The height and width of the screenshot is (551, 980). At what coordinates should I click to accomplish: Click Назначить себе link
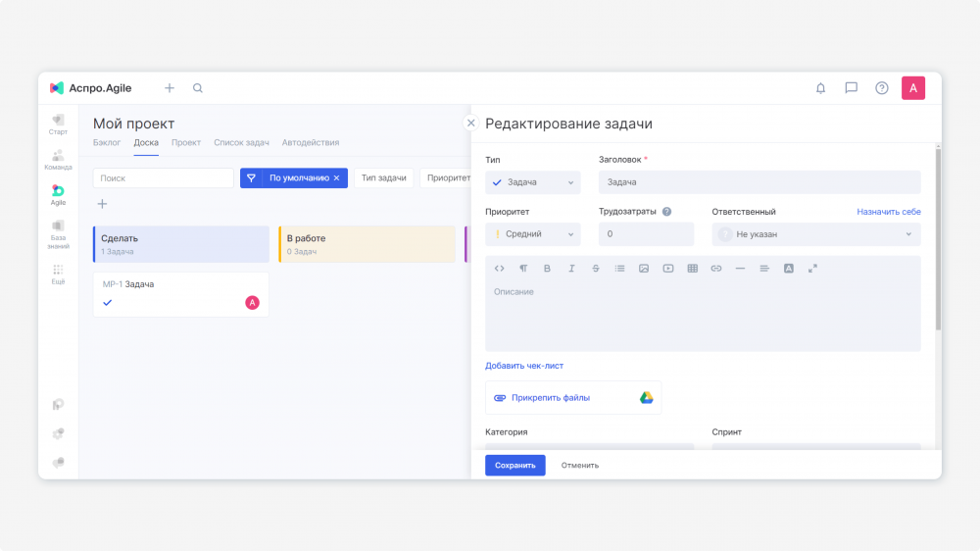coord(889,212)
